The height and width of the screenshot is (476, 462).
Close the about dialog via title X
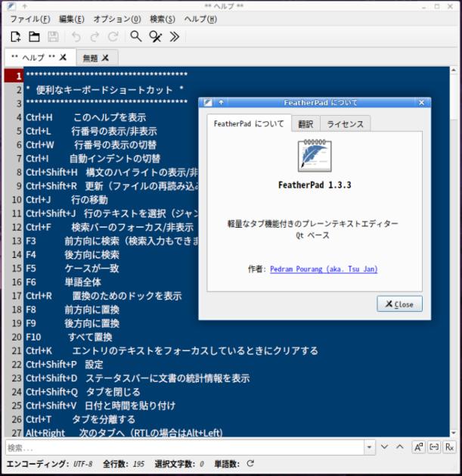pyautogui.click(x=421, y=103)
